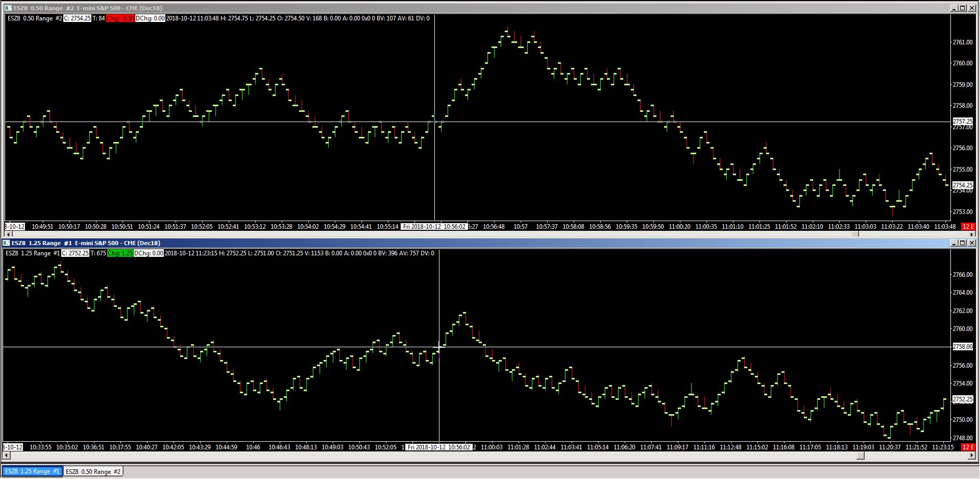
Task: Click the highlighted crosshair date label in bottom chart
Action: click(x=438, y=447)
